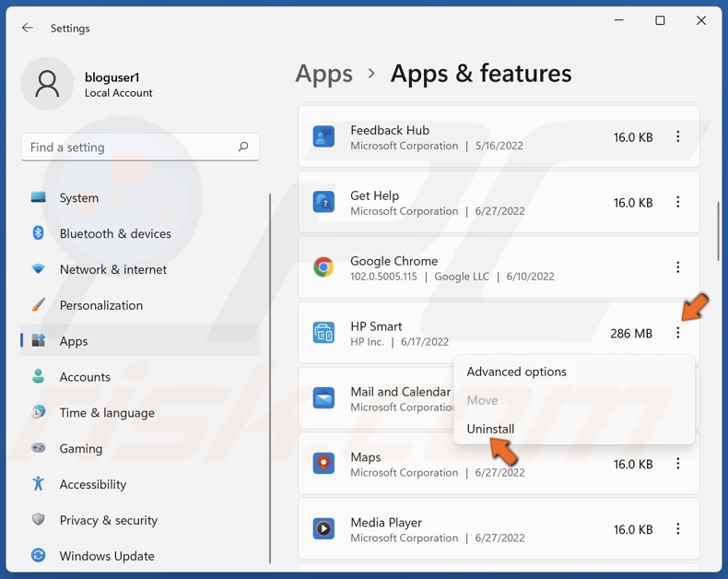The image size is (728, 579).
Task: Open Privacy & security settings
Action: coord(140,519)
